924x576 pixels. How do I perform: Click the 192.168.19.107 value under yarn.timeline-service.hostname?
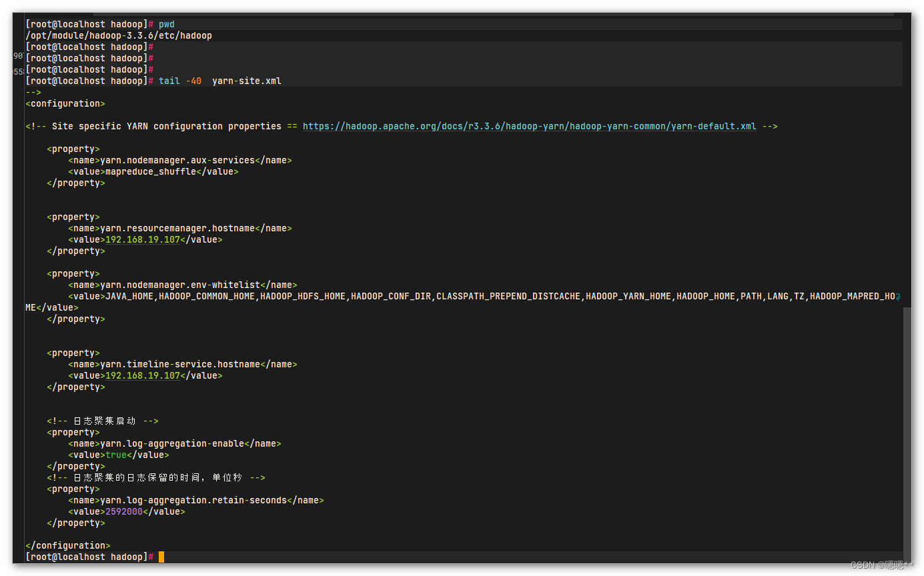coord(143,375)
